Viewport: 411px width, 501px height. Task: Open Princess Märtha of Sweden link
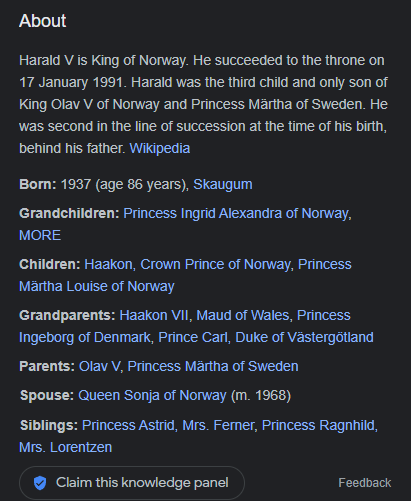tap(213, 366)
